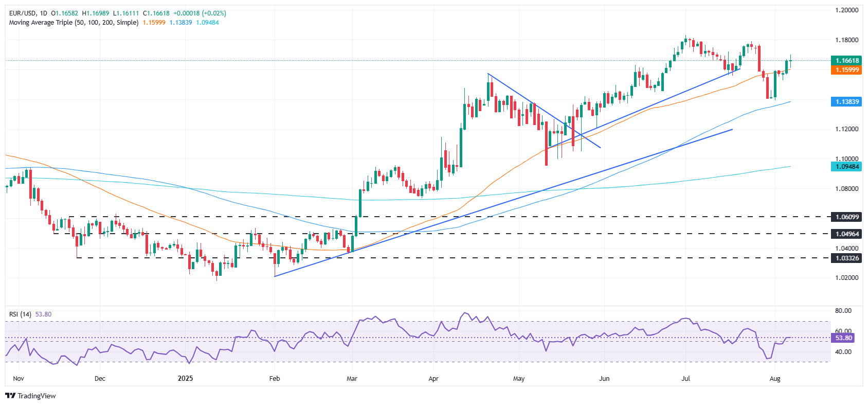Image resolution: width=868 pixels, height=405 pixels.
Task: Click the blue 1.13839 price axis tag
Action: [846, 102]
